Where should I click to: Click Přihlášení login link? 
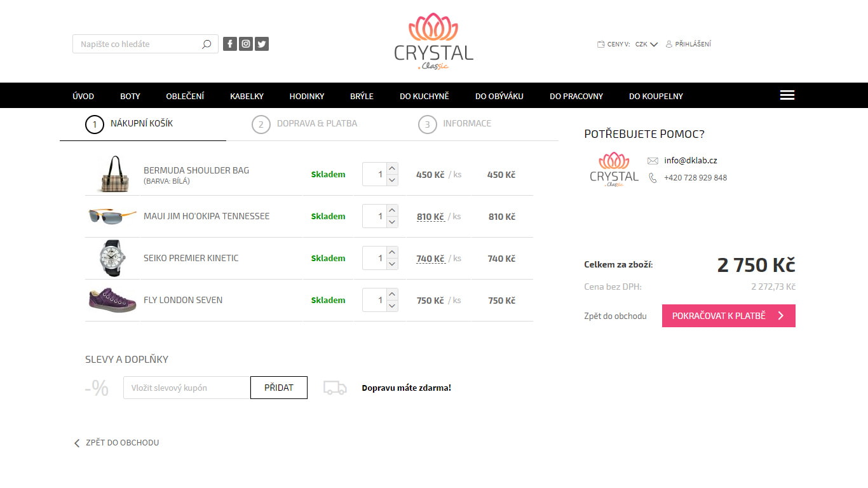point(693,44)
